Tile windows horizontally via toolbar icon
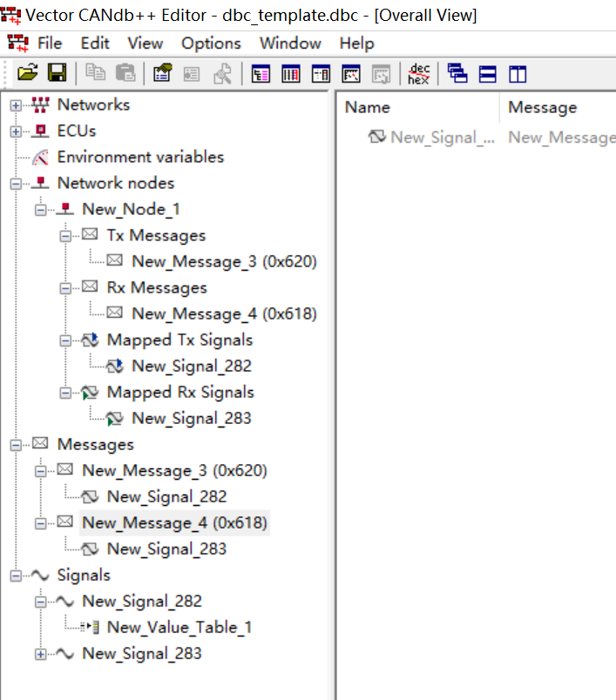 click(487, 74)
